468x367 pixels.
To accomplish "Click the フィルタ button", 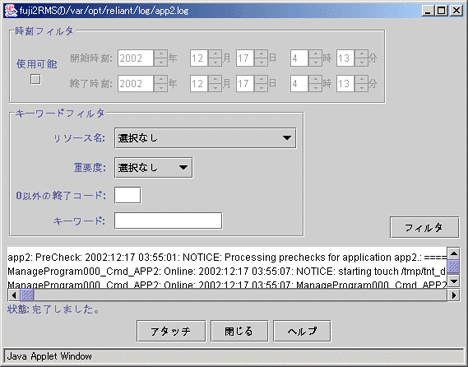I will (x=424, y=228).
